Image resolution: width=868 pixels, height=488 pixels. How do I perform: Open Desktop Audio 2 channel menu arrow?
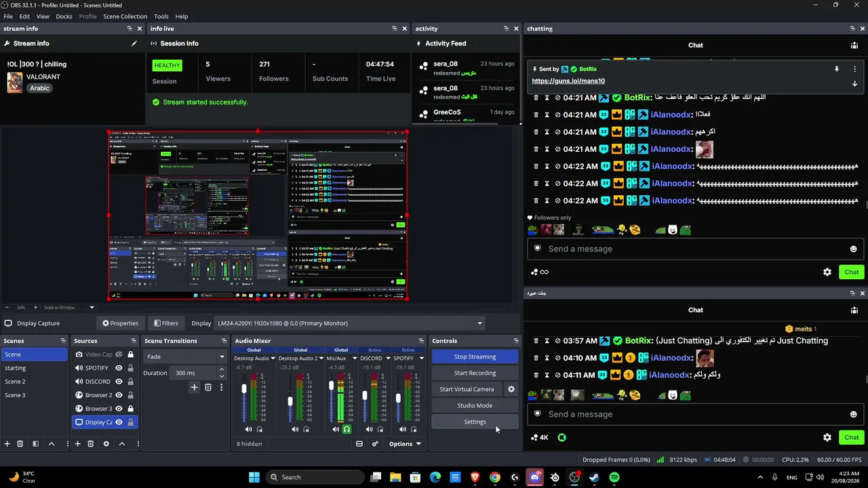pyautogui.click(x=321, y=358)
